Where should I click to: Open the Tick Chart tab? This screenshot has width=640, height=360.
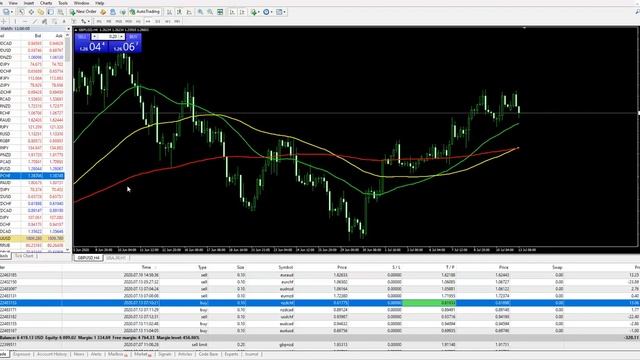click(x=24, y=256)
